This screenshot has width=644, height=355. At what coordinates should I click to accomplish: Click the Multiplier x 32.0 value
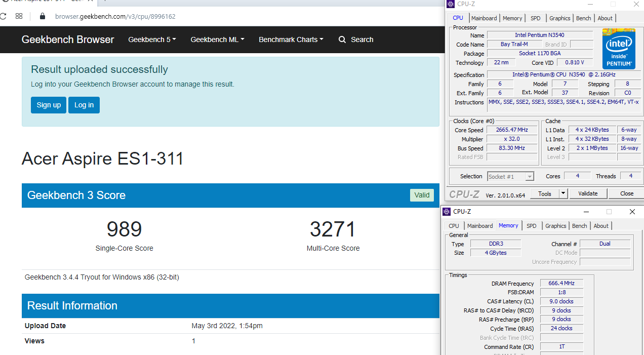coord(511,139)
